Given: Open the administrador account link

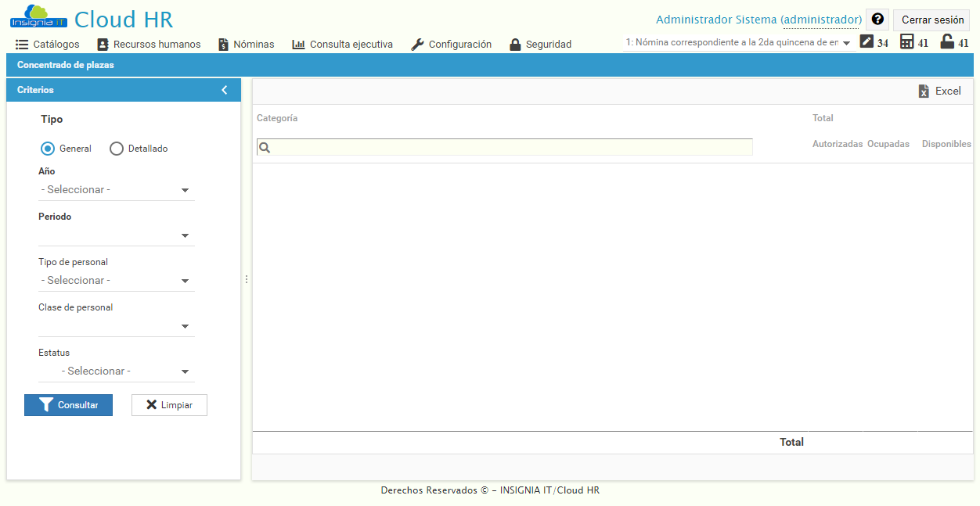Looking at the screenshot, I should point(822,19).
